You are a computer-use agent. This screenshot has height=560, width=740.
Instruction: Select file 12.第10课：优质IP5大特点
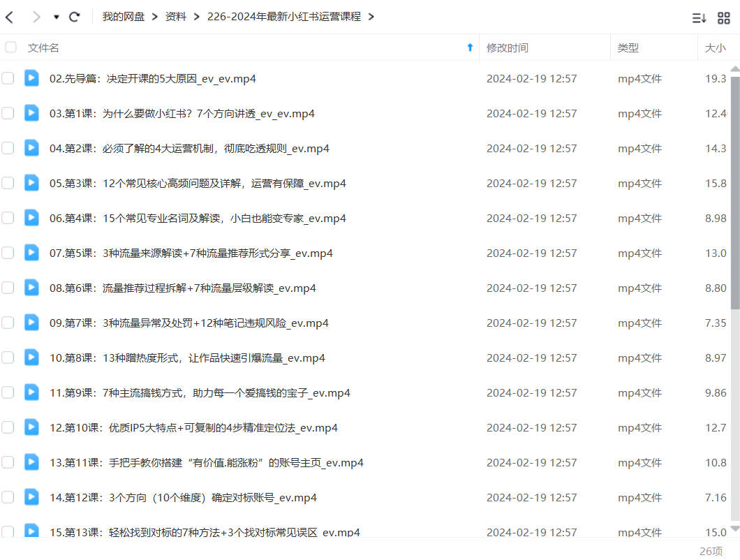[193, 428]
